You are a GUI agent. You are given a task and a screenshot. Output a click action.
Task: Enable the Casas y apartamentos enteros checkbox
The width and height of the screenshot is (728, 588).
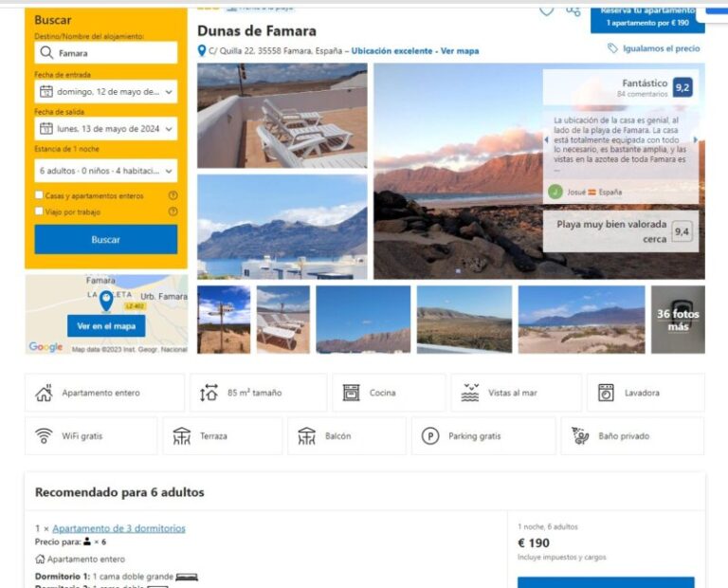point(39,195)
